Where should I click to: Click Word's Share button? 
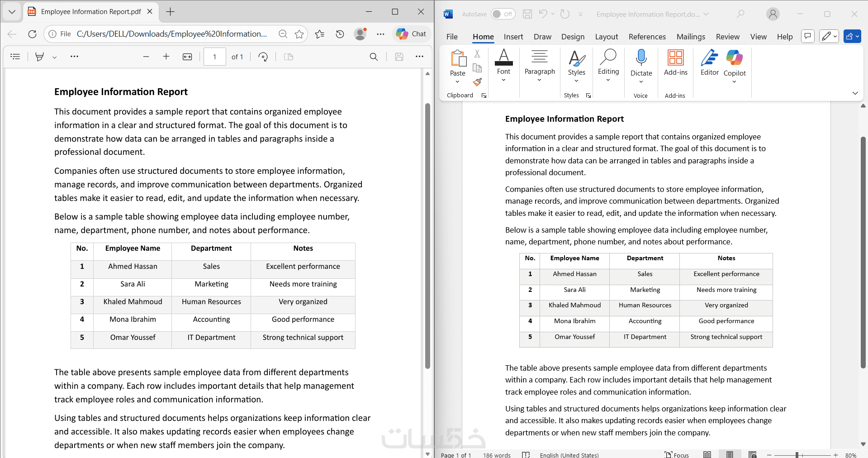pos(852,36)
